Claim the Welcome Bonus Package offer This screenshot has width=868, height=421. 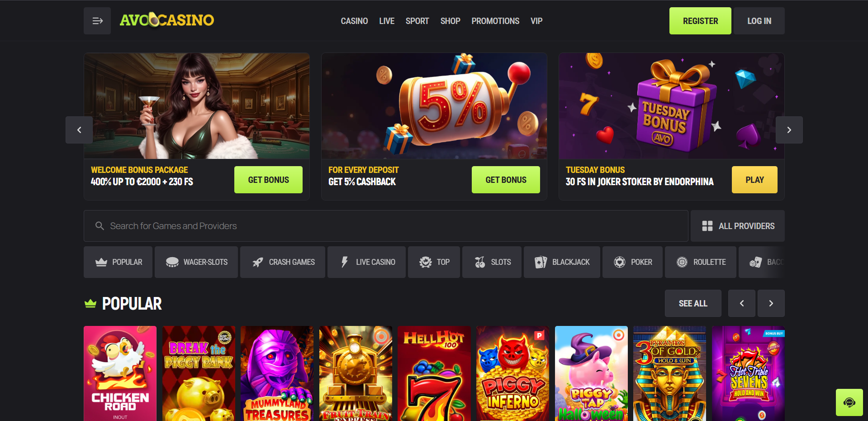pyautogui.click(x=268, y=180)
